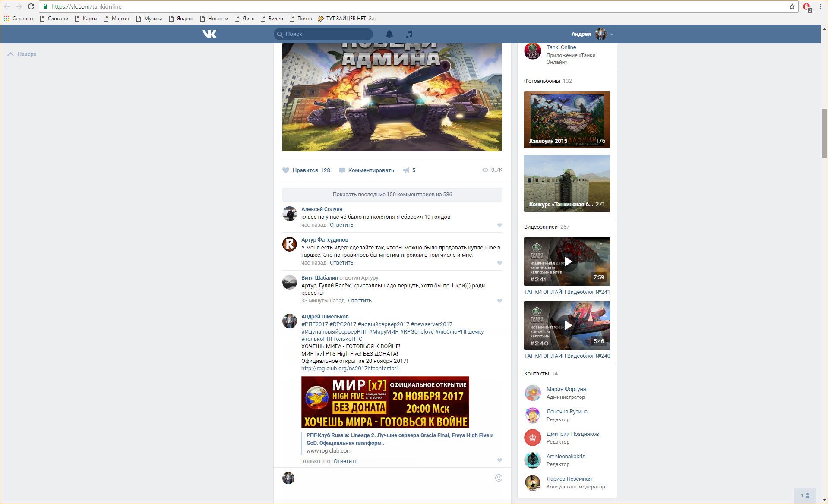This screenshot has width=828, height=504.
Task: Open Витя Шабалин's avatar
Action: click(x=290, y=282)
